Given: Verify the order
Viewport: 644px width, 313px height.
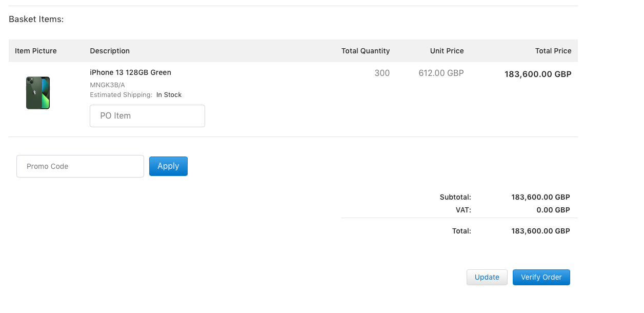Looking at the screenshot, I should click(x=541, y=277).
